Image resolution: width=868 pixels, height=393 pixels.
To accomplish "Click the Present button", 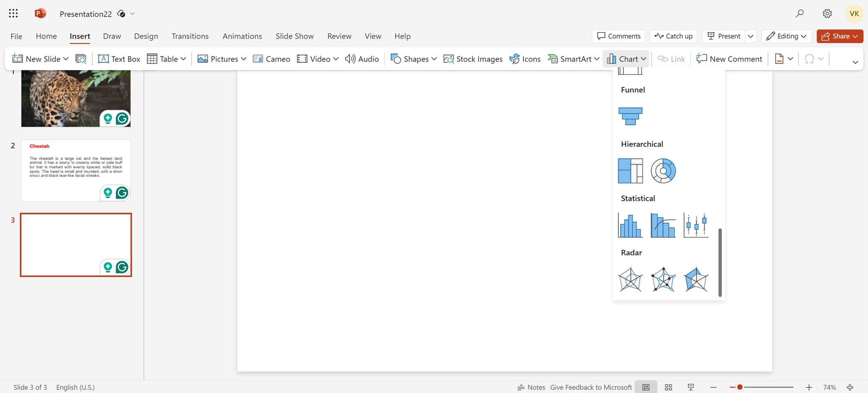I will 723,36.
